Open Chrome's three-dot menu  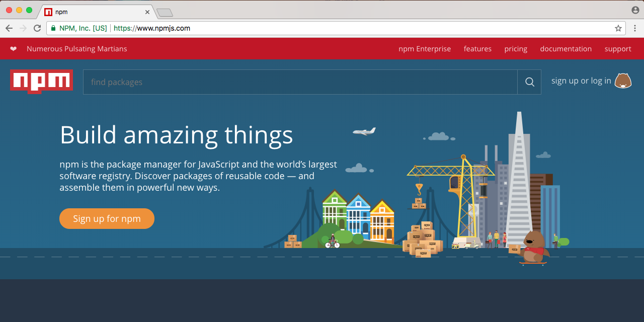pyautogui.click(x=635, y=28)
